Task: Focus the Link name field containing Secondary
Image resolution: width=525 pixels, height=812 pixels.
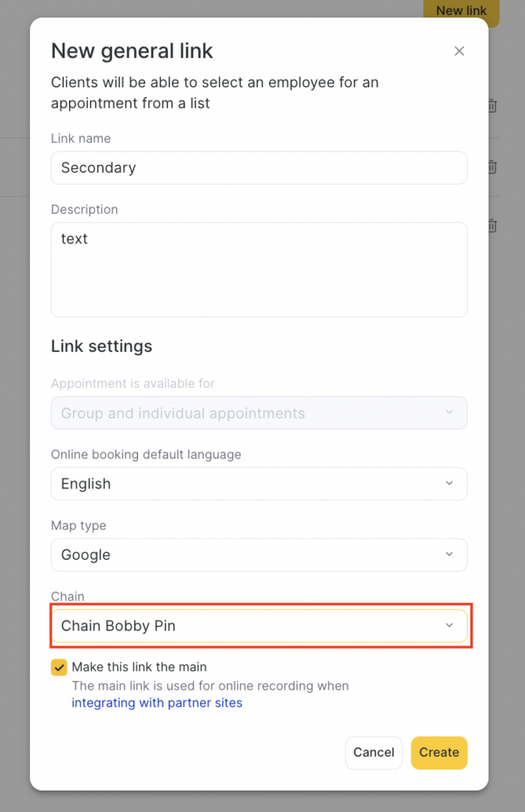Action: point(259,168)
